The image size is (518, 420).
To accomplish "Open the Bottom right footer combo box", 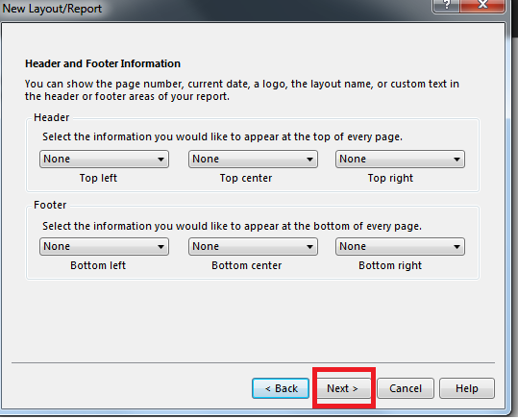I will [x=400, y=247].
